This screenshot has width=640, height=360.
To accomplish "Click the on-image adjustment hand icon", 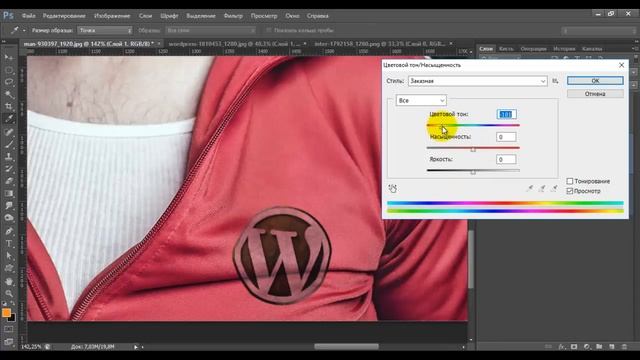I will click(393, 188).
